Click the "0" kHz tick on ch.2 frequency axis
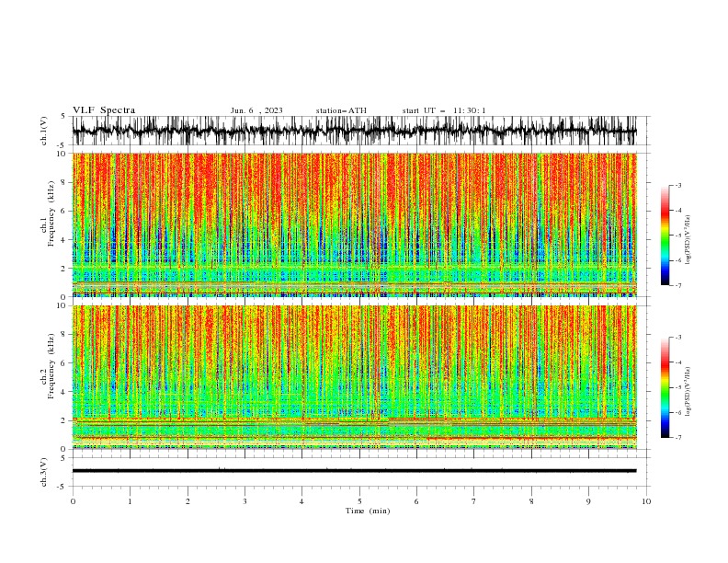728x563 pixels. point(65,449)
